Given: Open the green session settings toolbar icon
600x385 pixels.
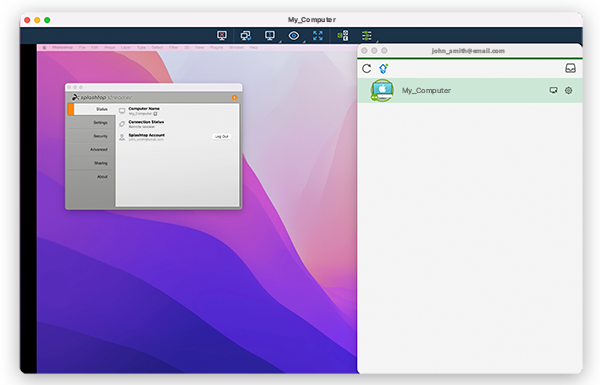Looking at the screenshot, I should (x=367, y=36).
